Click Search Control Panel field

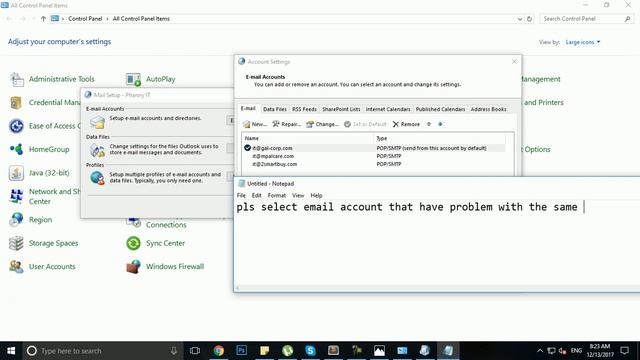pyautogui.click(x=587, y=19)
